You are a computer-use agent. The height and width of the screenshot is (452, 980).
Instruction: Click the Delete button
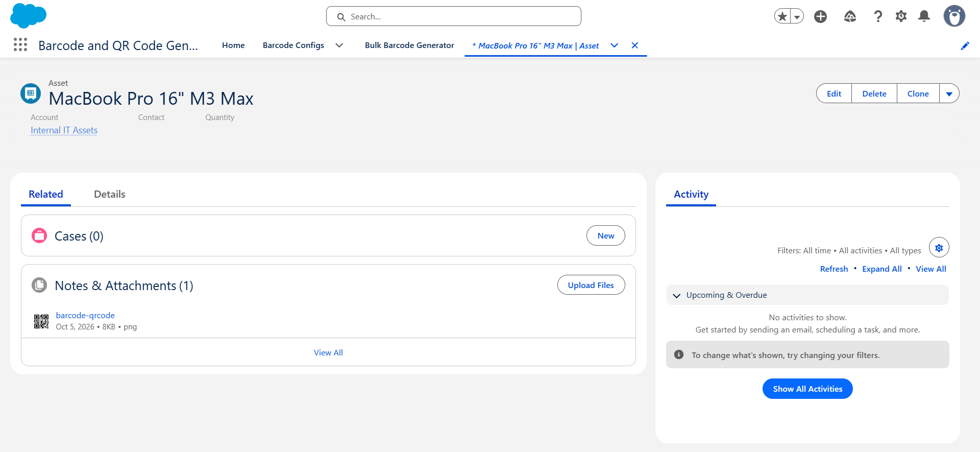(874, 93)
